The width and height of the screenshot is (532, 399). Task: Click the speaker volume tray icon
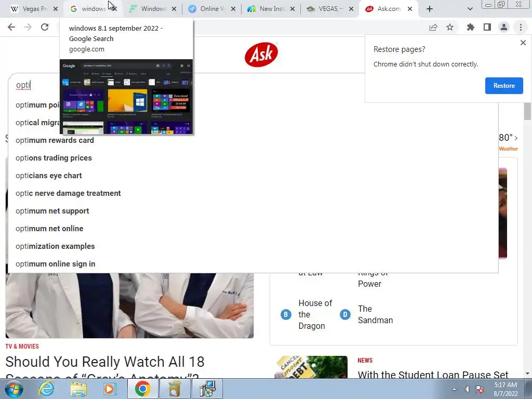click(x=467, y=389)
